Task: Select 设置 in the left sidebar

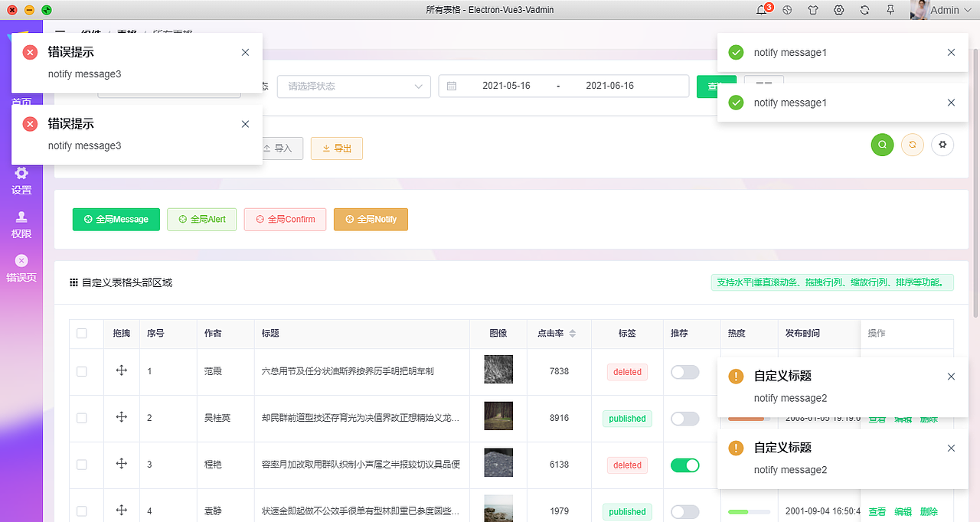Action: (x=21, y=180)
